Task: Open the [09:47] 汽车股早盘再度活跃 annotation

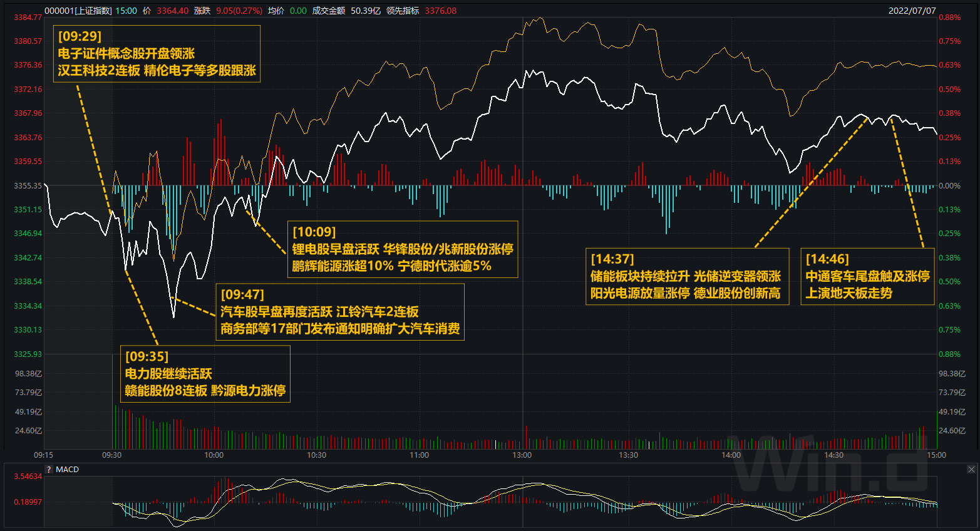Action: pyautogui.click(x=340, y=312)
